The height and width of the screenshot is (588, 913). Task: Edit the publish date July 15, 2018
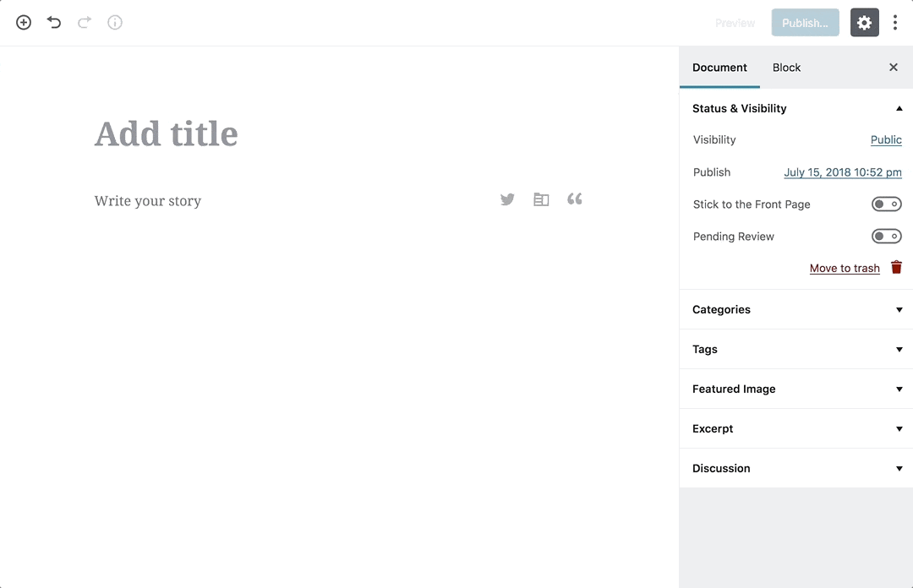click(842, 171)
